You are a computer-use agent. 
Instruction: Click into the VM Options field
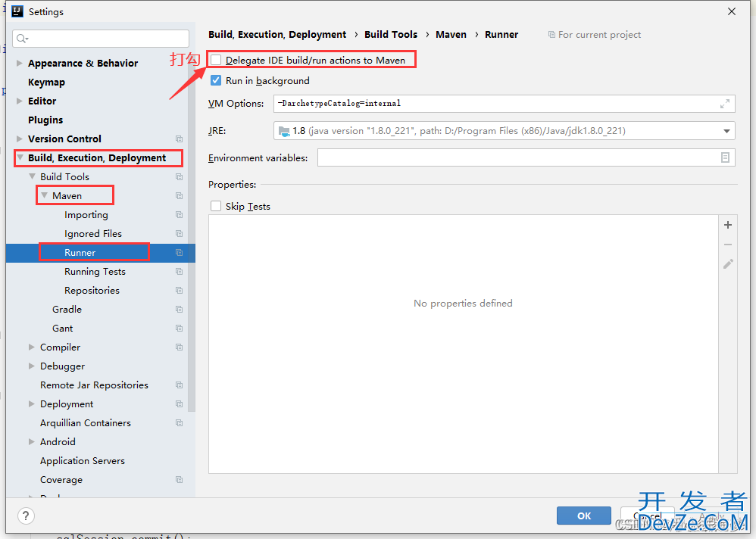tap(505, 104)
